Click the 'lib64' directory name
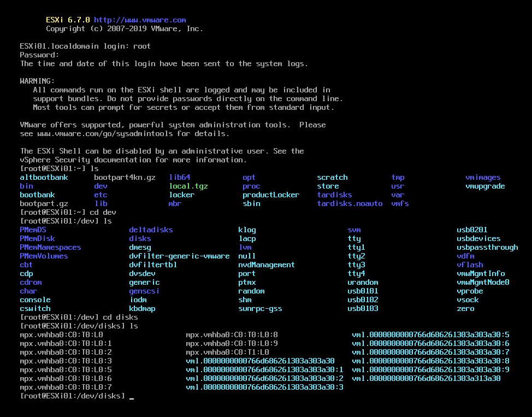This screenshot has height=417, width=532. click(x=180, y=177)
